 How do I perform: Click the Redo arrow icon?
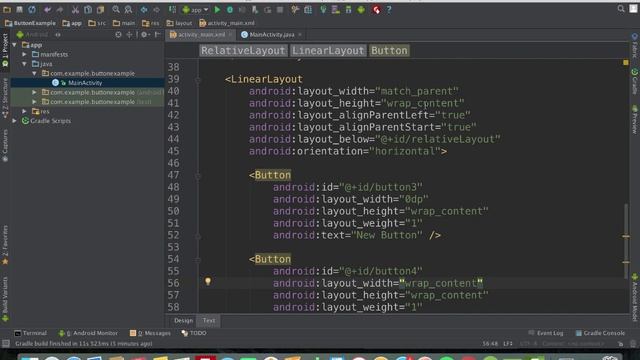(x=60, y=9)
